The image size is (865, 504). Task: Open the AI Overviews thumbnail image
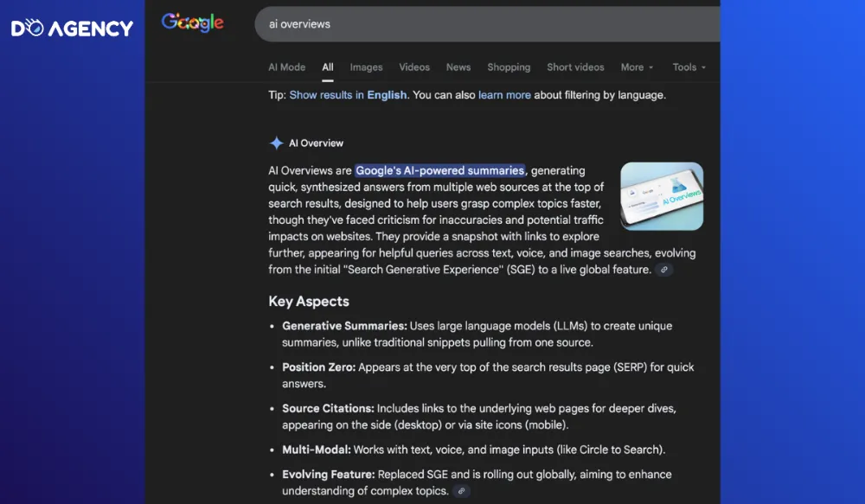point(662,196)
